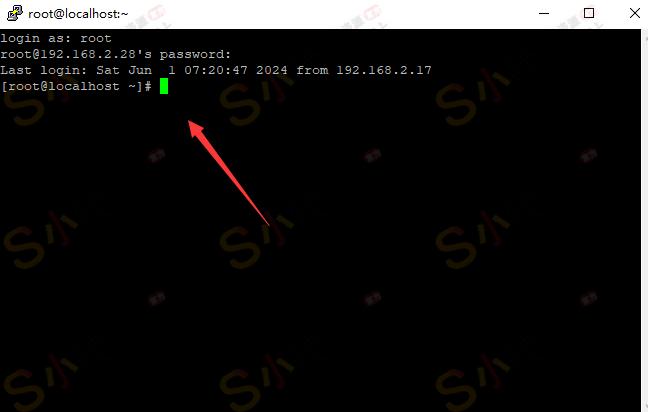The height and width of the screenshot is (412, 648).
Task: Click the root@localhost:~ window title text
Action: click(x=78, y=14)
